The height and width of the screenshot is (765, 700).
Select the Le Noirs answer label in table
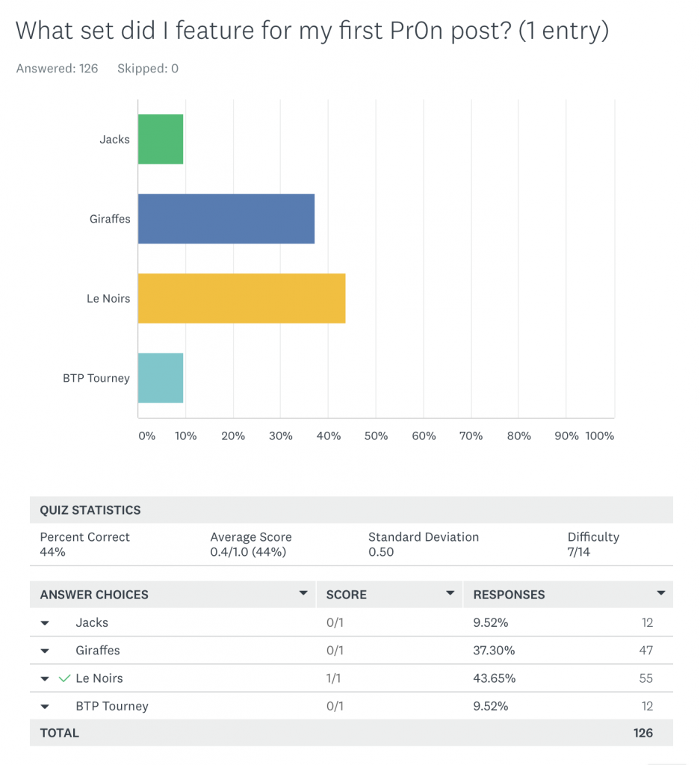(x=99, y=678)
